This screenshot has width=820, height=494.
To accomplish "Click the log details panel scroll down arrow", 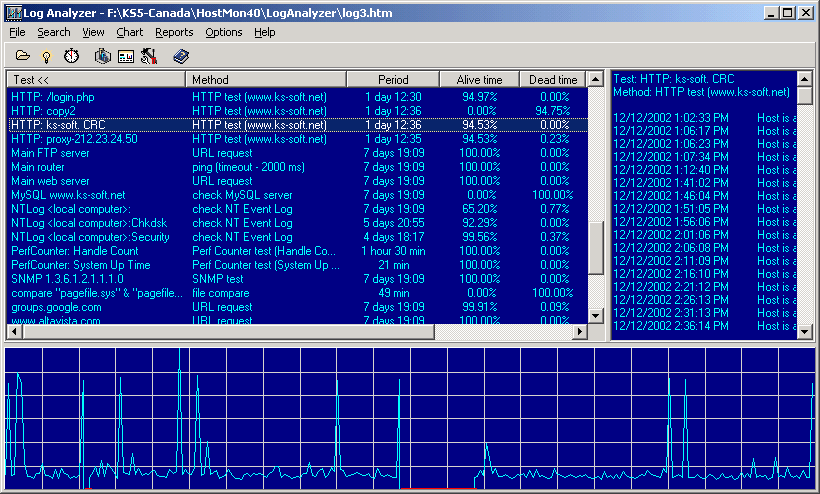I will coord(804,331).
